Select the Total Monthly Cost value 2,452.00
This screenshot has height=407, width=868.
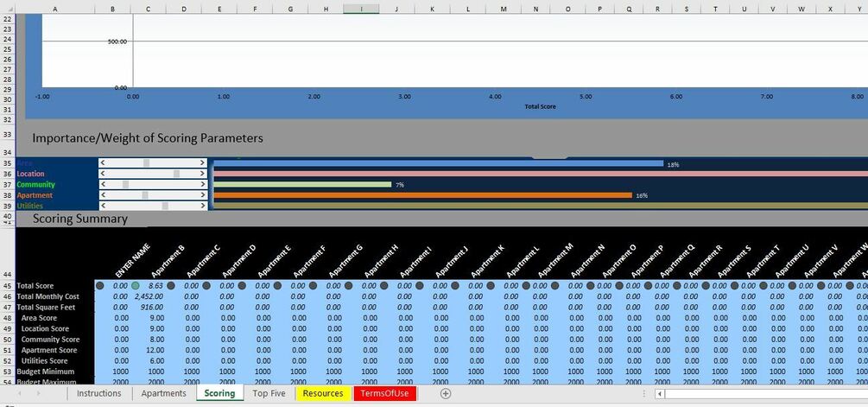[x=148, y=296]
